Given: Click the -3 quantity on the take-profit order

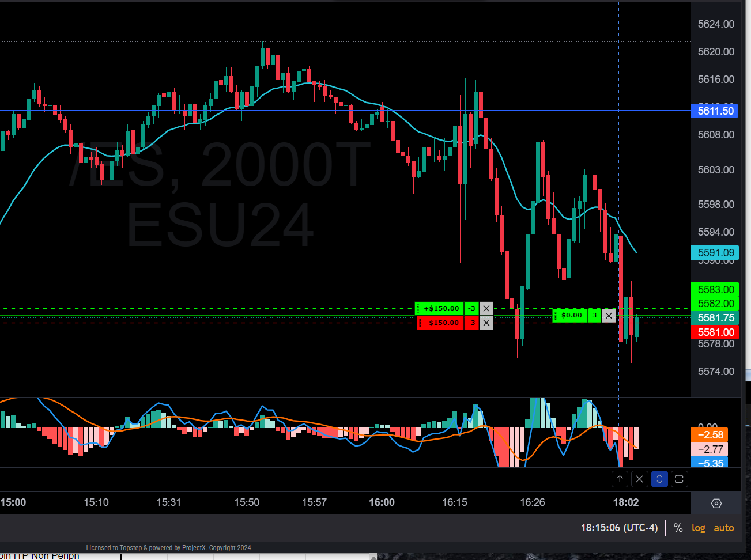Looking at the screenshot, I should (472, 309).
